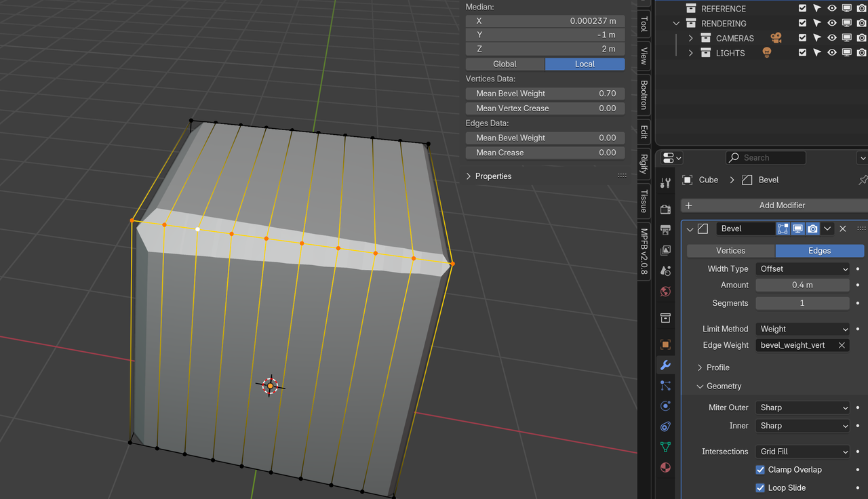Uncheck the Loop Slide option
Screen dimensions: 868x499
tap(760, 487)
